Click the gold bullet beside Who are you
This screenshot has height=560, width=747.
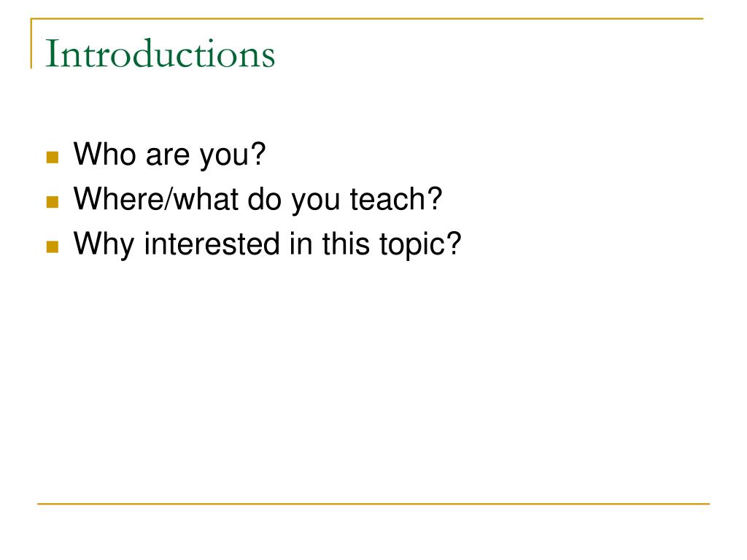tap(53, 157)
